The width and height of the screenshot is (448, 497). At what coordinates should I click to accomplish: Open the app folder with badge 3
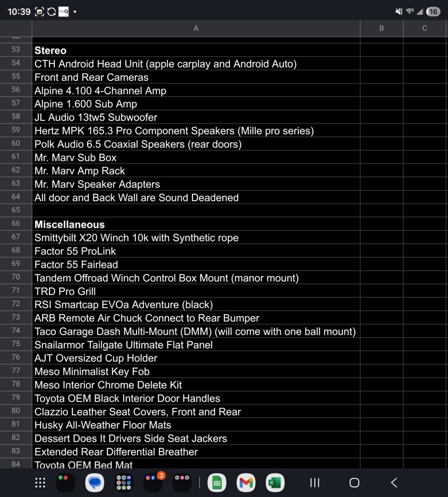click(153, 482)
